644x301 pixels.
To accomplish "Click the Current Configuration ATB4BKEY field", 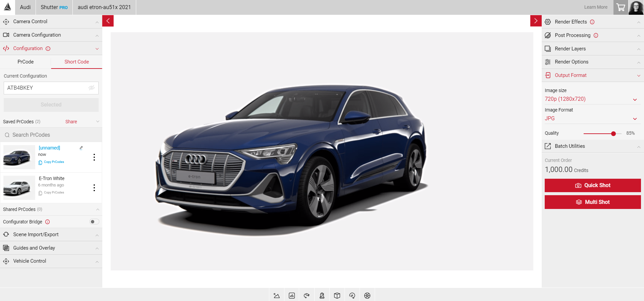I will 51,88.
